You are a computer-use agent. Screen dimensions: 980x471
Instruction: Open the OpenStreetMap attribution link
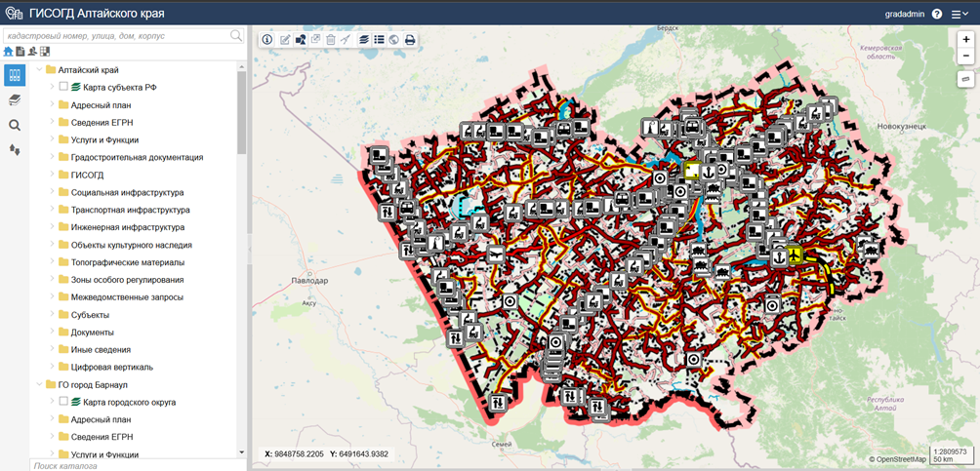click(x=902, y=459)
